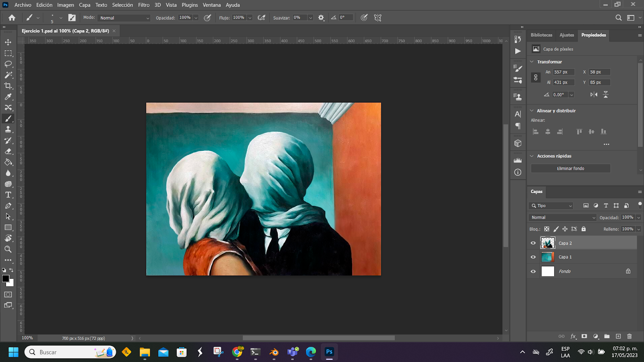Switch to the Ajustes tab
This screenshot has width=644, height=362.
(x=567, y=35)
